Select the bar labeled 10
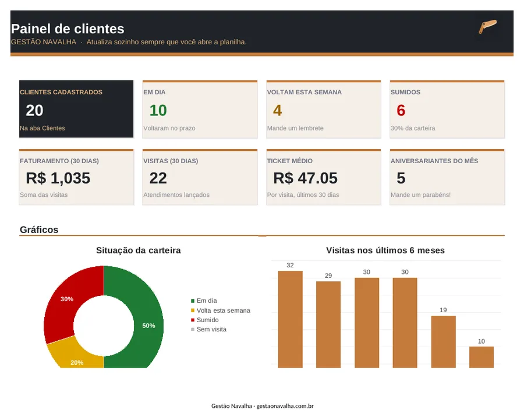Screen dimensions: 524x420 click(481, 357)
